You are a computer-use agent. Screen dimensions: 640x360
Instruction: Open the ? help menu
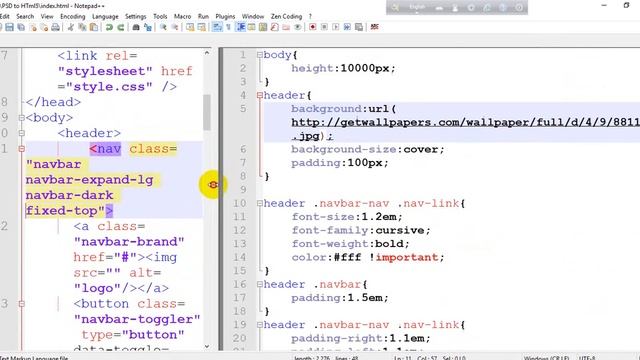(x=310, y=16)
